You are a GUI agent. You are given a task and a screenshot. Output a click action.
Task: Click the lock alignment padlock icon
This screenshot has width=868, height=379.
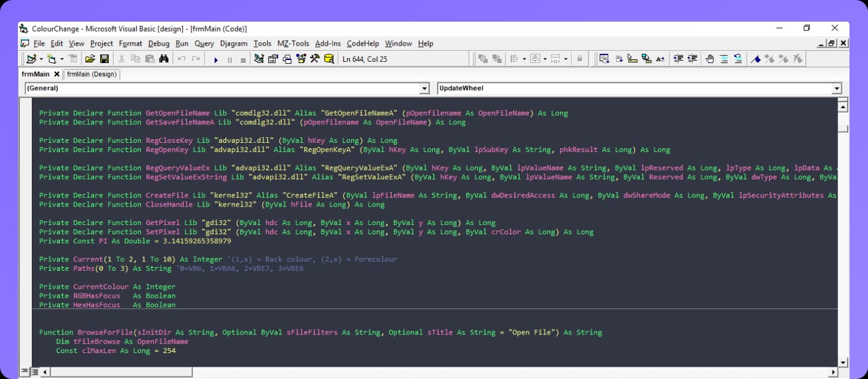579,59
